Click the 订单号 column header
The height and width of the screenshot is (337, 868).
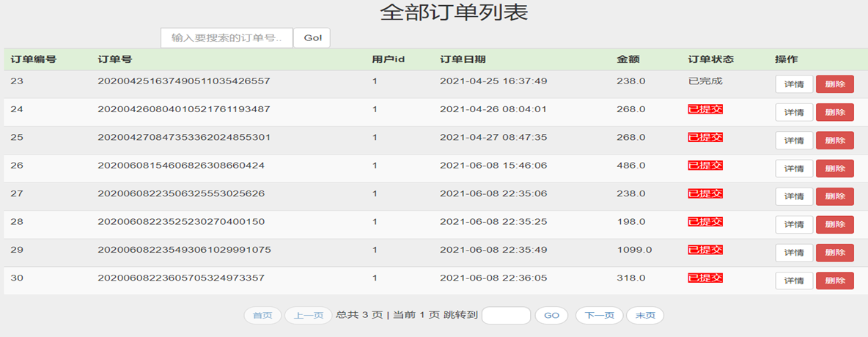point(114,59)
